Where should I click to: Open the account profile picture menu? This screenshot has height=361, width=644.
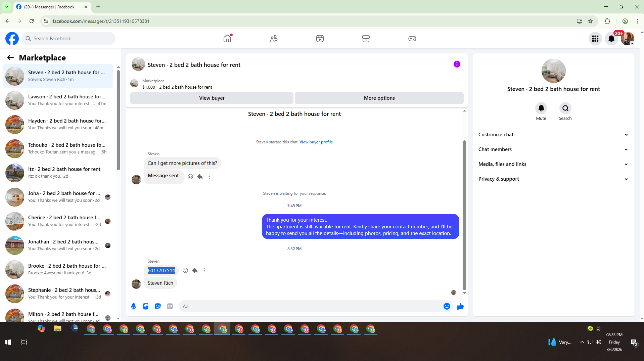point(628,39)
